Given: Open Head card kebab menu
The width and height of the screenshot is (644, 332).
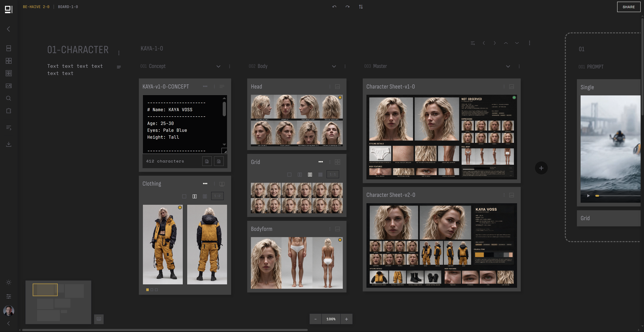Looking at the screenshot, I should (330, 87).
